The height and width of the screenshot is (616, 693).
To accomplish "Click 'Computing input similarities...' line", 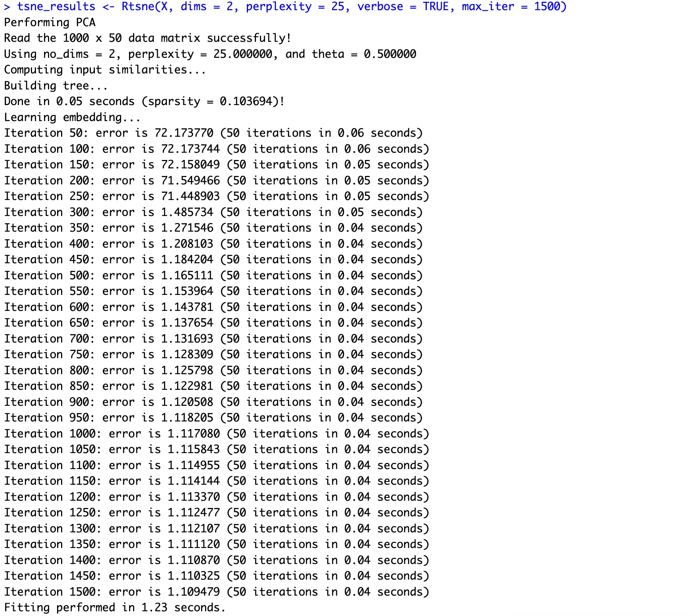I will point(105,70).
